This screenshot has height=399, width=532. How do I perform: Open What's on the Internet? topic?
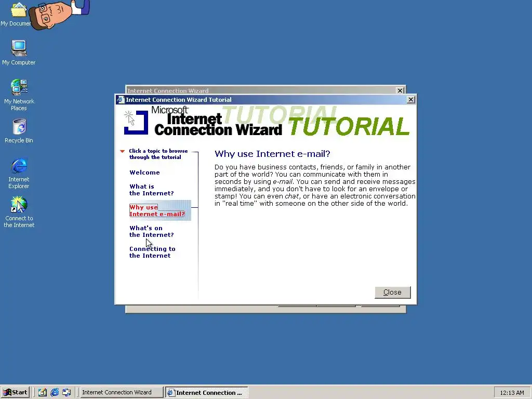(151, 231)
